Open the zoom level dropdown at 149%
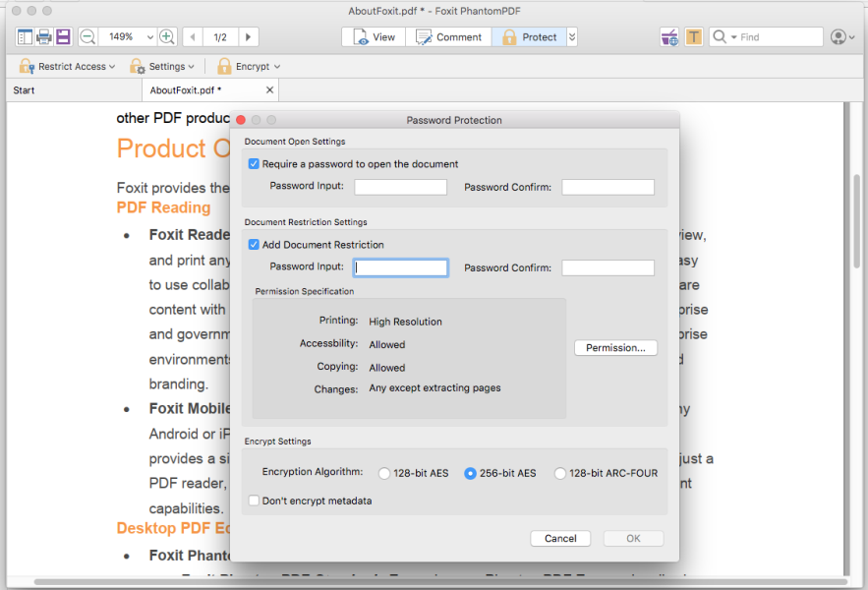 coord(150,37)
